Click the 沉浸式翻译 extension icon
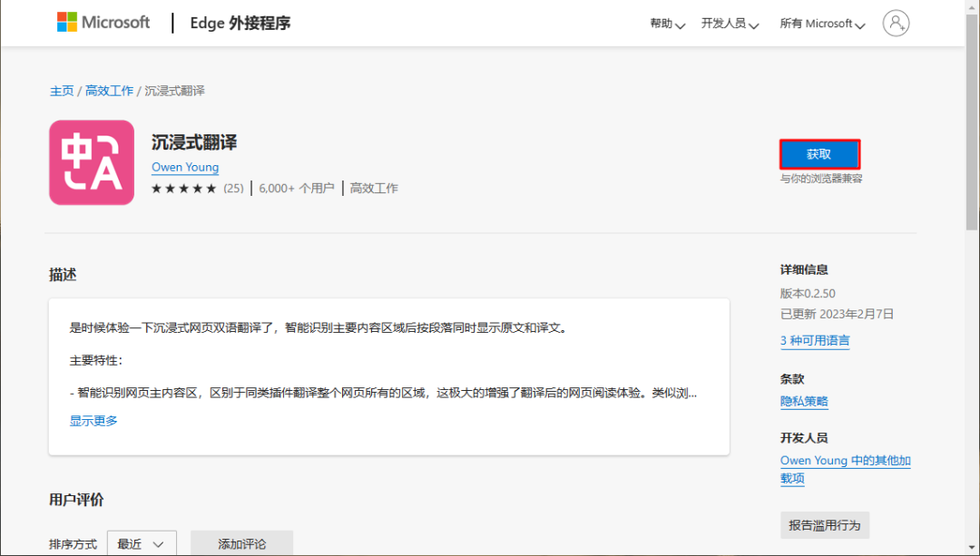Viewport: 980px width, 556px height. pyautogui.click(x=92, y=162)
